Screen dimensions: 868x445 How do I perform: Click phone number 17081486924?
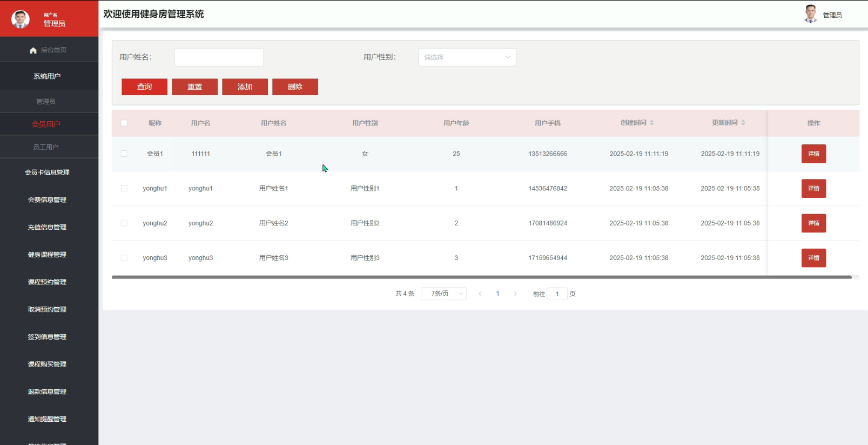click(x=548, y=223)
